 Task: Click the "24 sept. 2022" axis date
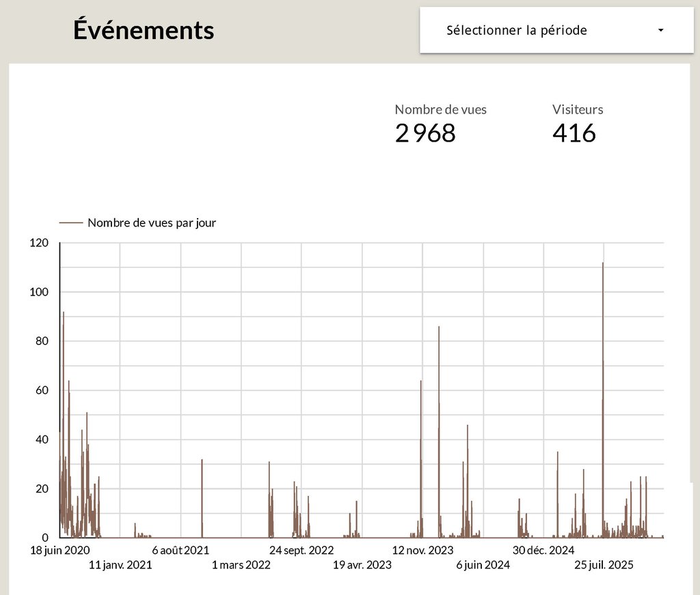(301, 551)
